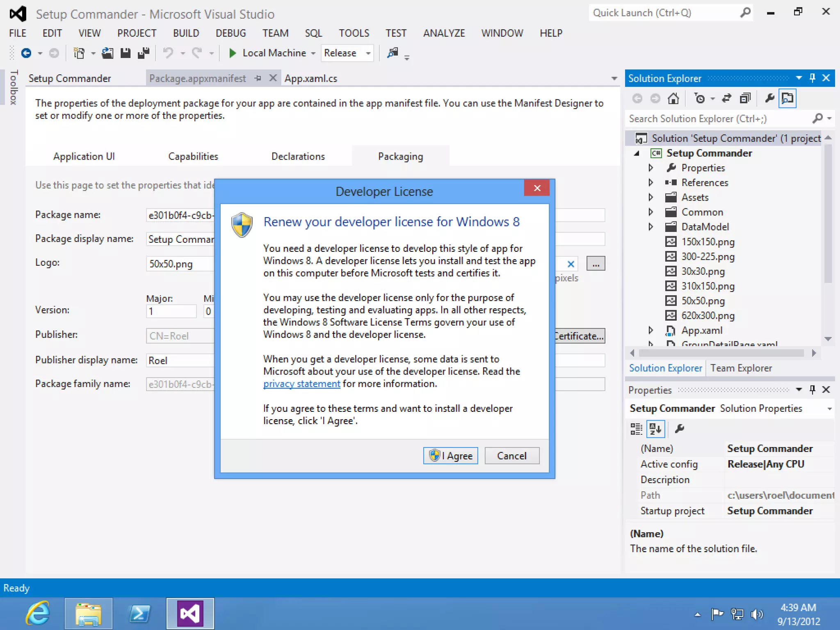840x630 pixels.
Task: Click the Home icon in Solution Explorer
Action: 673,98
